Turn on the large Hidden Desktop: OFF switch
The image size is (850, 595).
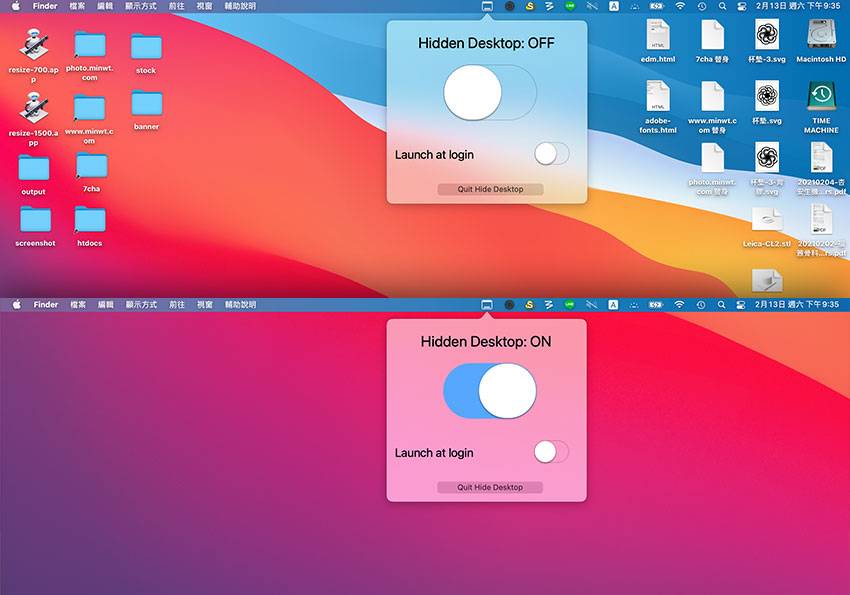pyautogui.click(x=490, y=93)
